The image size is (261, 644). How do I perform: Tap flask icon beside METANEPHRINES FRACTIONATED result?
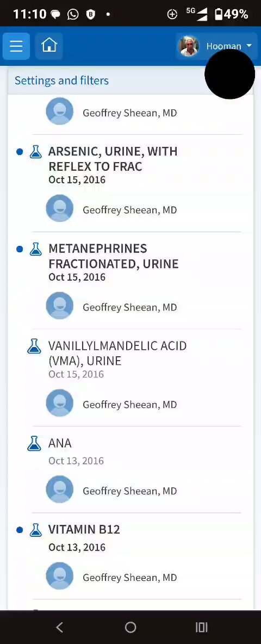[x=36, y=249]
